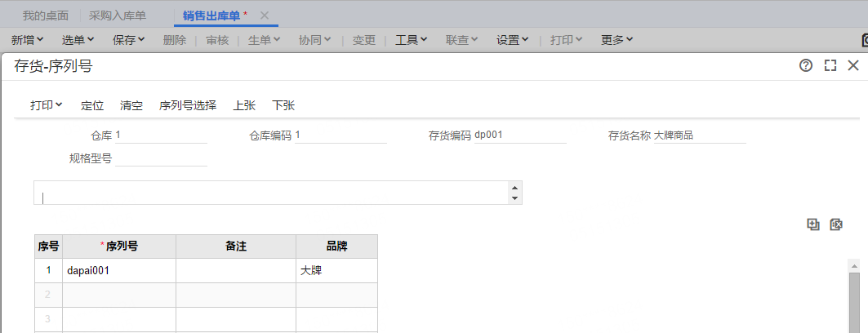Select row number 2
Screen dimensions: 868x333
48,295
